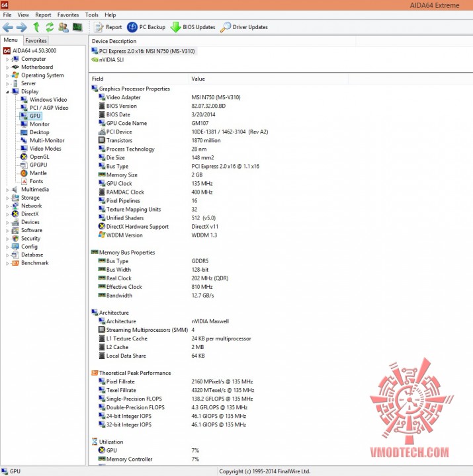Expand the DirectX tree node
The height and width of the screenshot is (476, 473).
point(7,214)
